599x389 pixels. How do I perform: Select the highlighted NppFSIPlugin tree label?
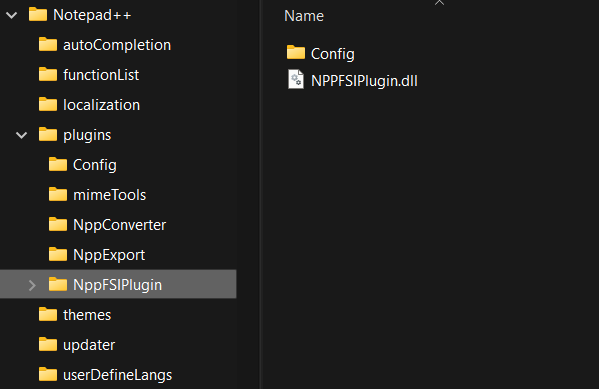(117, 285)
